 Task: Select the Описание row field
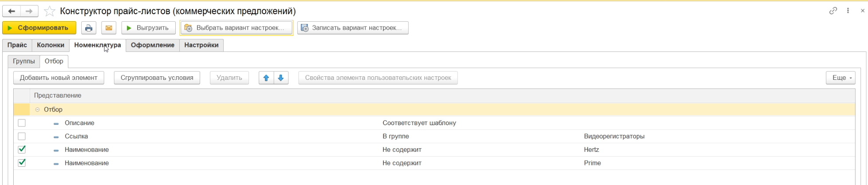click(79, 123)
